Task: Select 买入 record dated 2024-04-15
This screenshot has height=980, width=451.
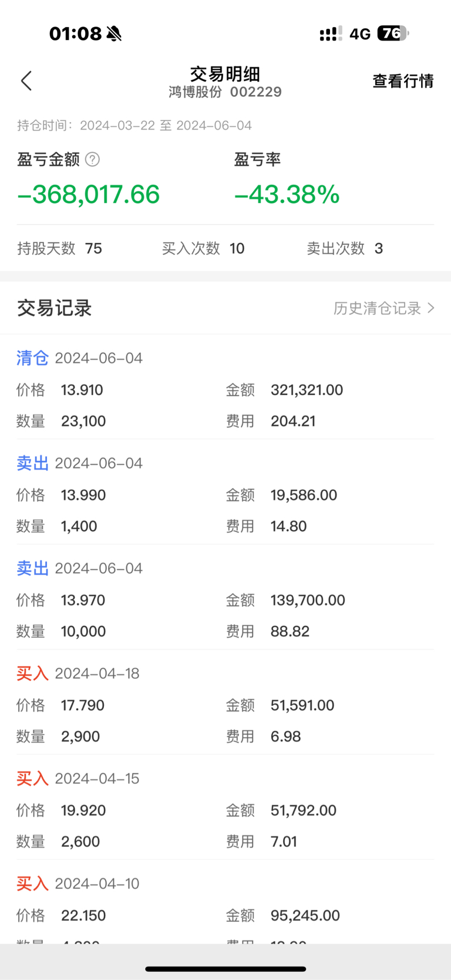Action: pyautogui.click(x=225, y=810)
